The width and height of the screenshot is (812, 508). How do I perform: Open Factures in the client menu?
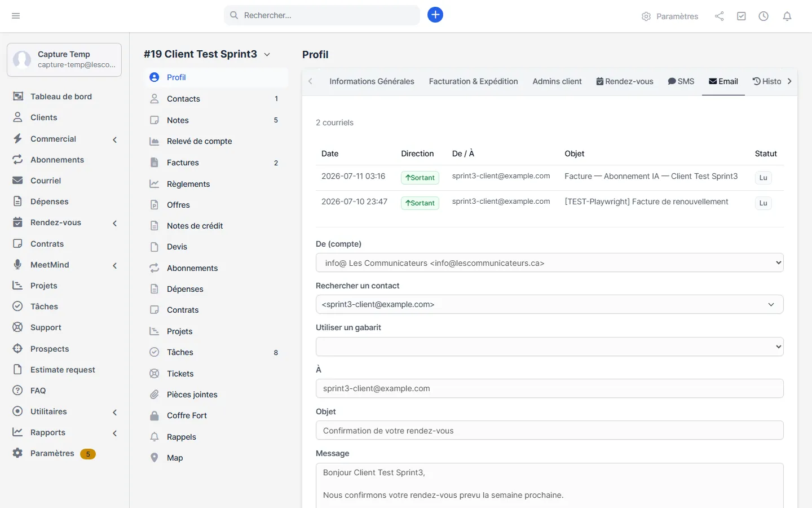pos(216,163)
